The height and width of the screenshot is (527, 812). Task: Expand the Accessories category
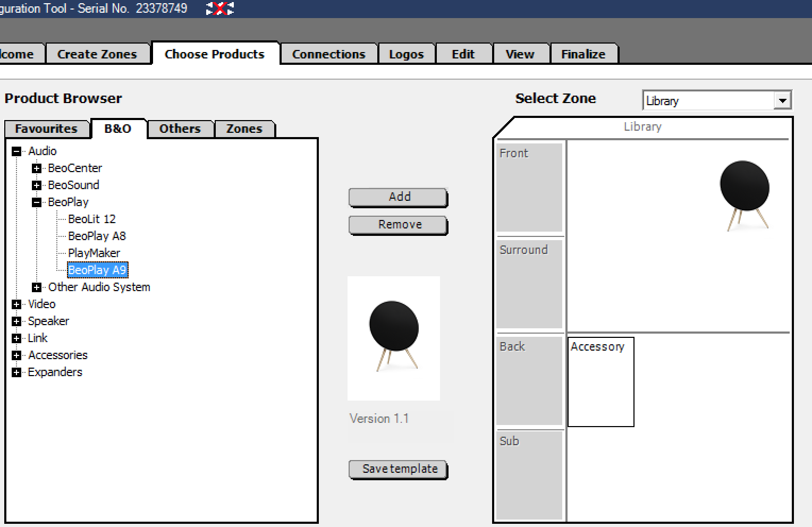pos(16,355)
